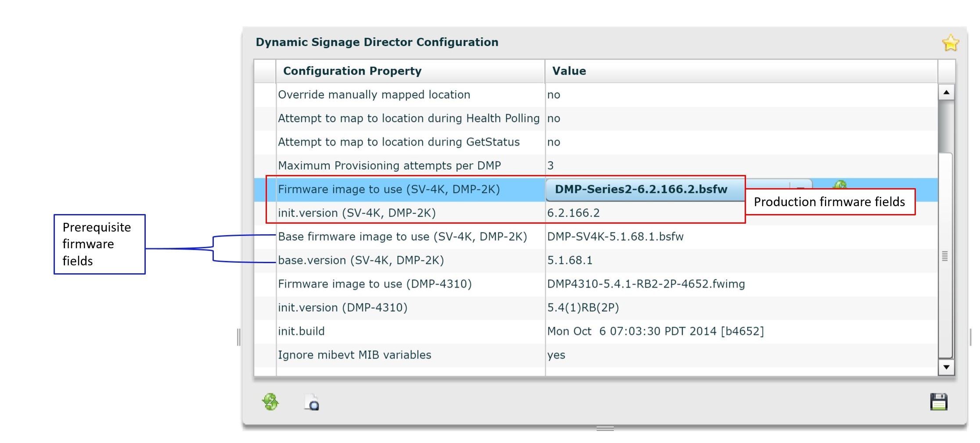Click the left panel splitter handle
Image resolution: width=980 pixels, height=443 pixels.
tap(238, 337)
